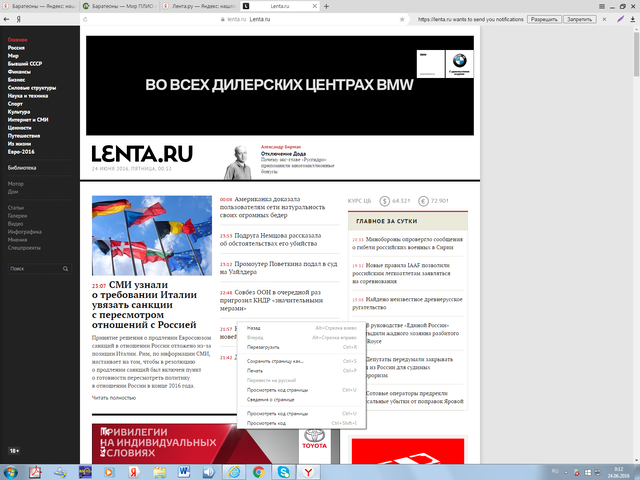Open Новые правила IAAF news item
The height and width of the screenshot is (480, 640).
(401, 273)
